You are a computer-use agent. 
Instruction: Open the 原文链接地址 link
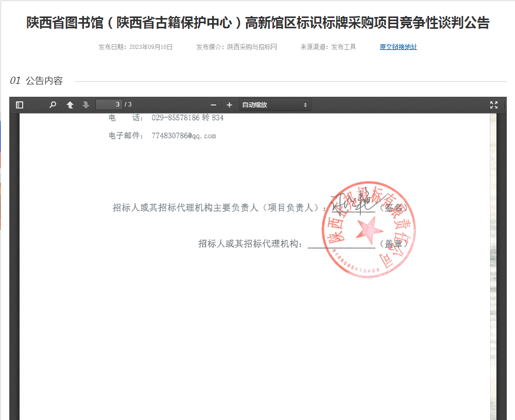[x=398, y=47]
